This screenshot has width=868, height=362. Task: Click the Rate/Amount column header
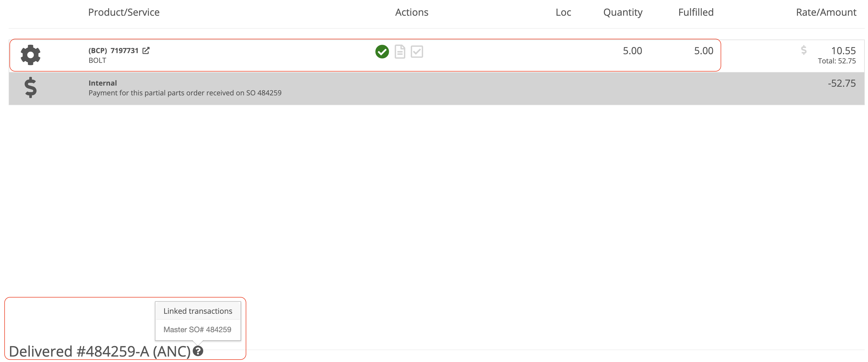coord(826,12)
